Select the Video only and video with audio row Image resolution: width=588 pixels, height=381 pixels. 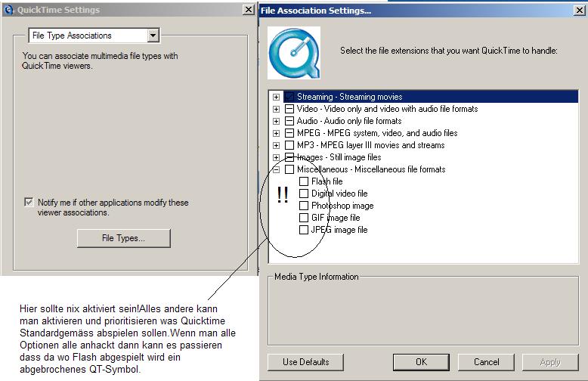pyautogui.click(x=388, y=109)
